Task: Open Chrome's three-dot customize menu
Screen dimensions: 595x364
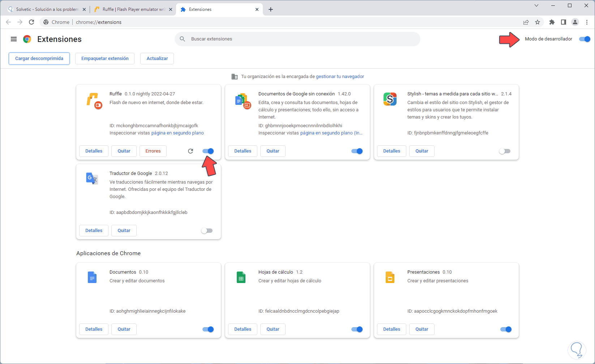Action: [x=587, y=22]
